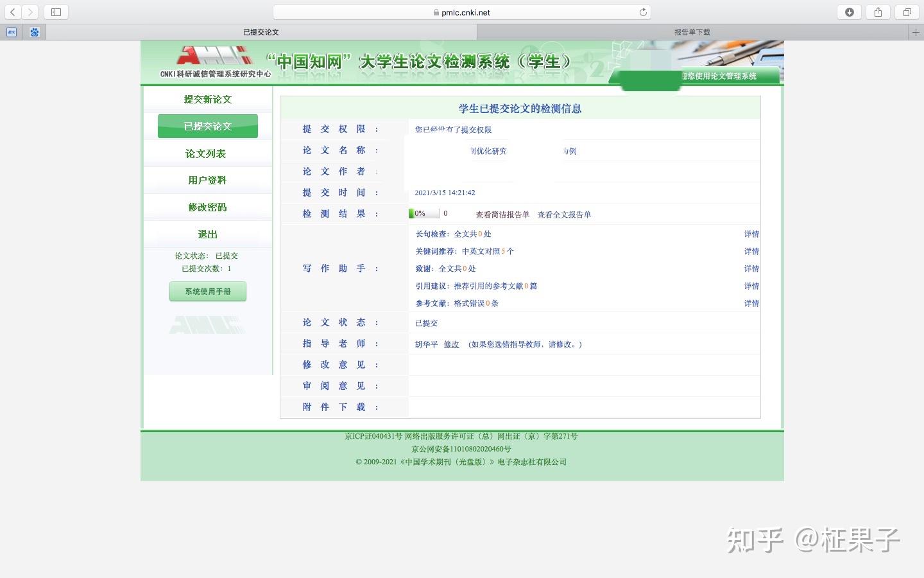Screen dimensions: 924x578
Task: Click the pmlc.cnki.net address bar
Action: pos(461,12)
